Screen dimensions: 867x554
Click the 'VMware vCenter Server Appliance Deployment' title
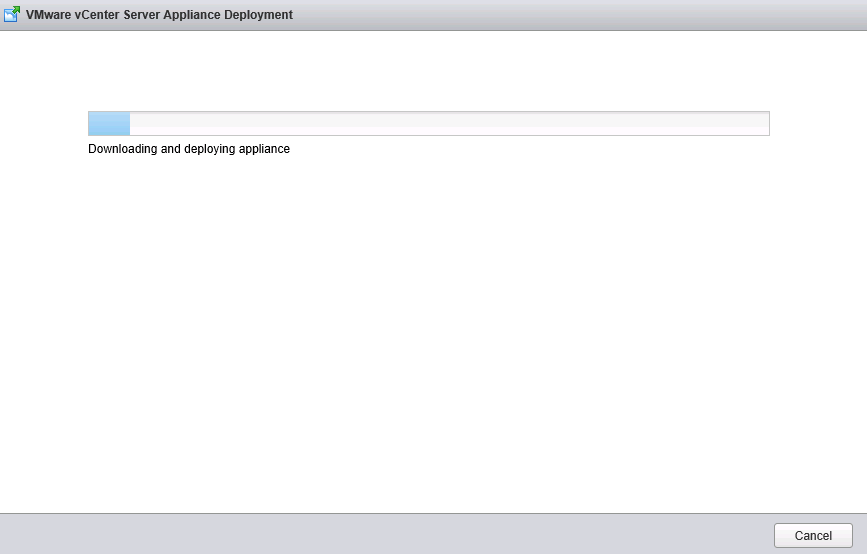pyautogui.click(x=159, y=14)
